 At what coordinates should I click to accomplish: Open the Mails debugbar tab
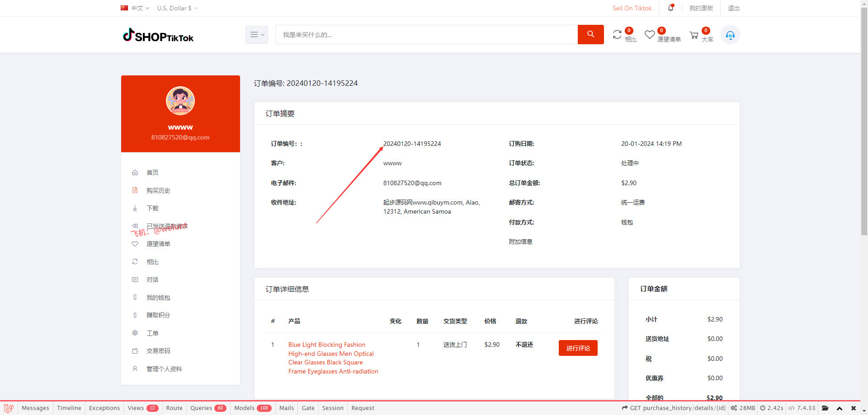click(x=287, y=408)
